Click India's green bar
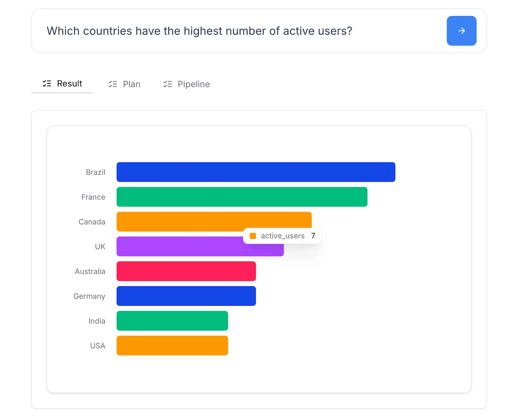 point(172,321)
